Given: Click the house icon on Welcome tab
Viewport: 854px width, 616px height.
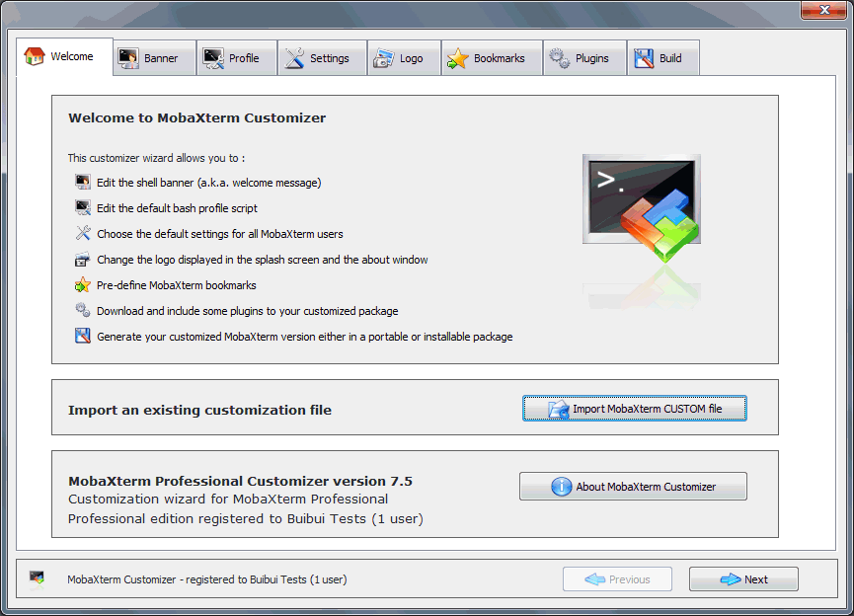Looking at the screenshot, I should pos(34,56).
